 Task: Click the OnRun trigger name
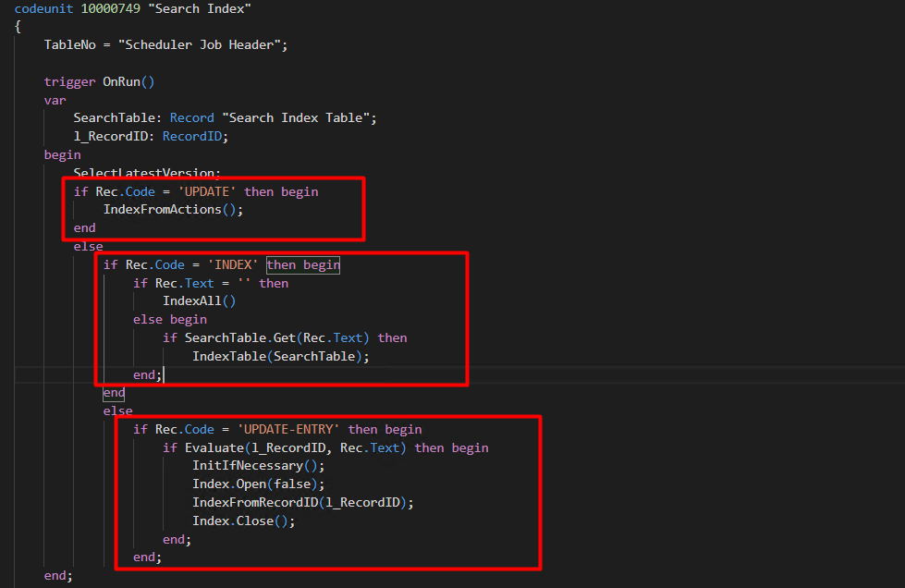121,81
